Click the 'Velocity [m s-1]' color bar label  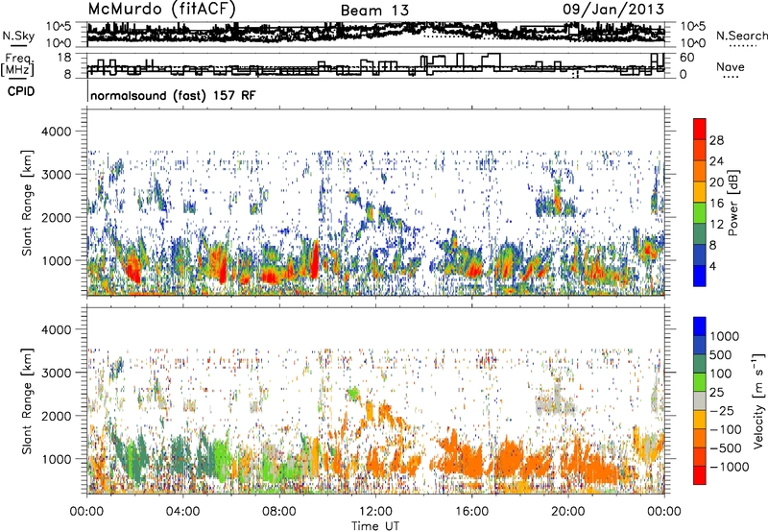(758, 400)
